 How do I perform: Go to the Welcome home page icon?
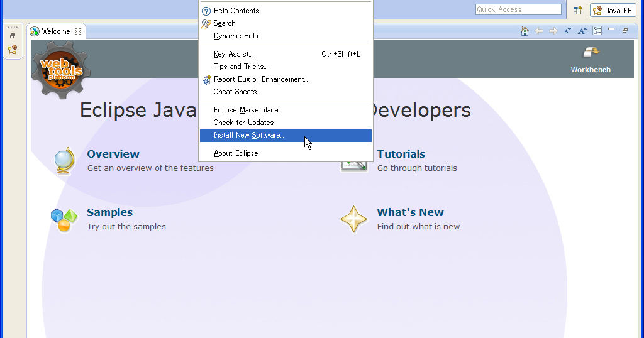tap(525, 31)
